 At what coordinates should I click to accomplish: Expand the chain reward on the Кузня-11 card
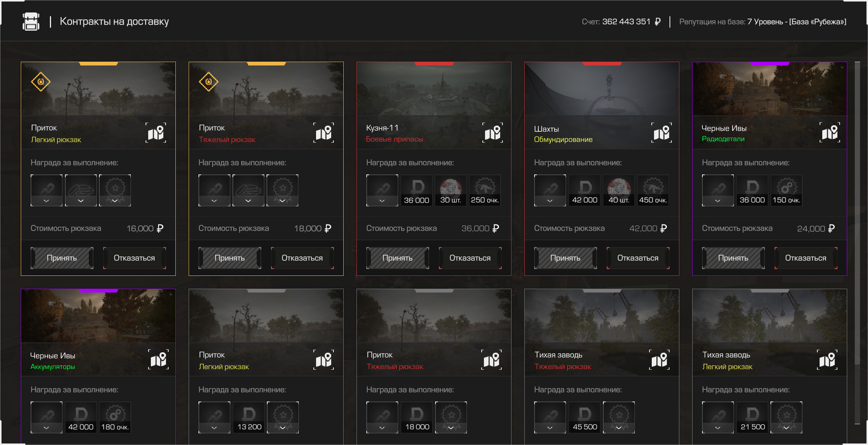click(382, 201)
